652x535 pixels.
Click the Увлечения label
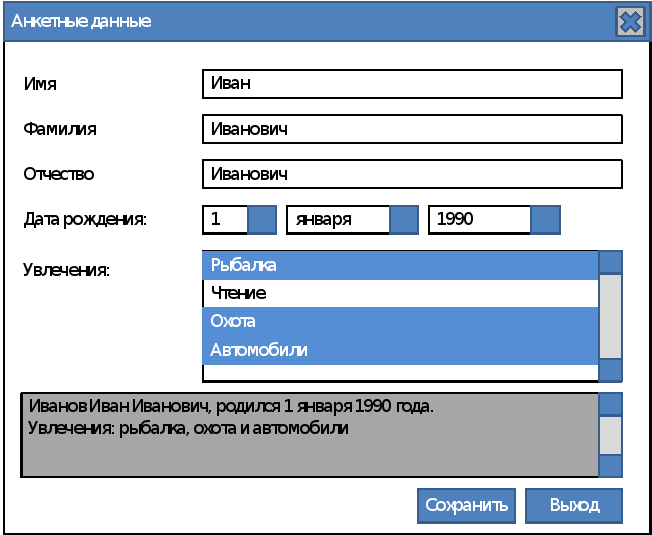[66, 270]
